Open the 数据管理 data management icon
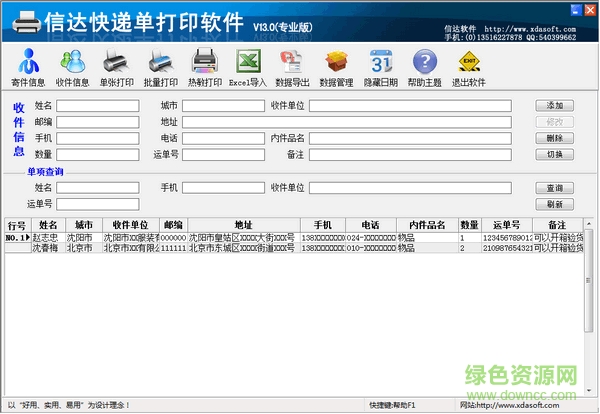Viewport: 600px width, 414px height. coord(336,67)
